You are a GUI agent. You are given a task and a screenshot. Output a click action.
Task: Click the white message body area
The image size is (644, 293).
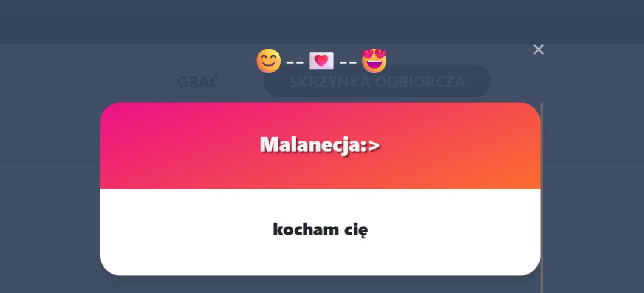[x=320, y=232]
